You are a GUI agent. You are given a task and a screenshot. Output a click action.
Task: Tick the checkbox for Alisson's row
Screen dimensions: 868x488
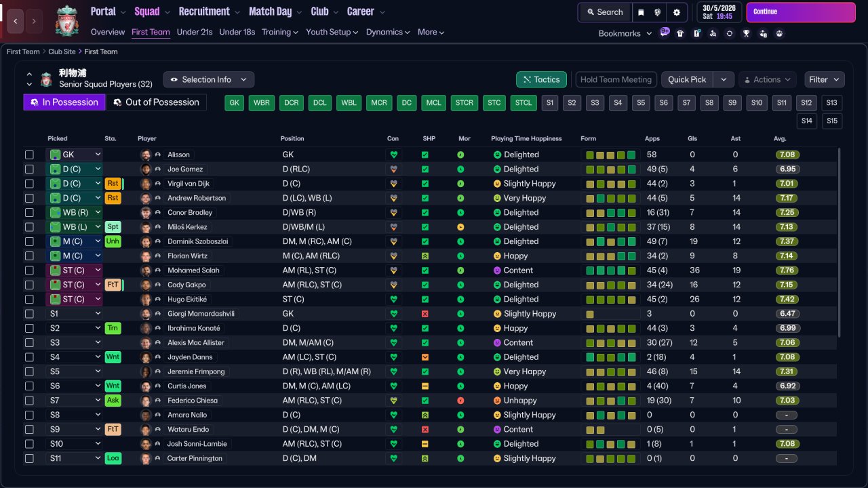point(29,155)
